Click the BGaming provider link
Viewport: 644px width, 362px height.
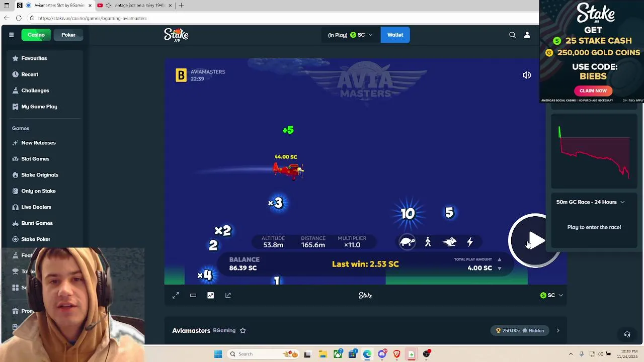[x=224, y=330]
